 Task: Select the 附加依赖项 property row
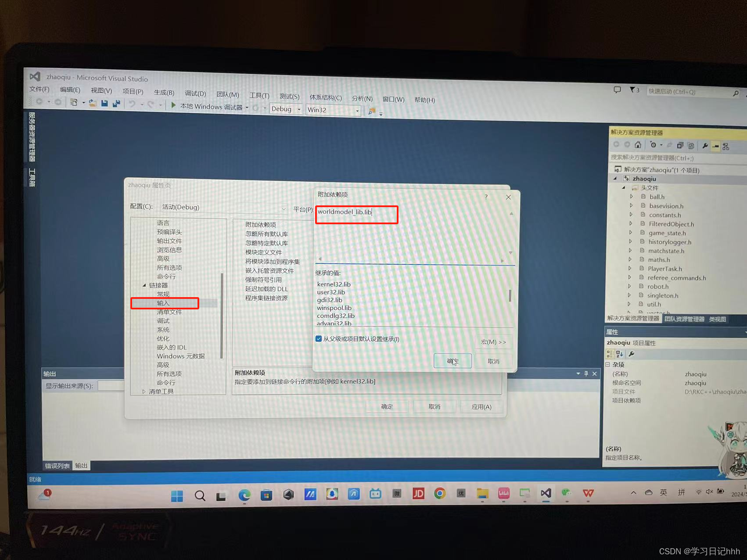click(261, 225)
